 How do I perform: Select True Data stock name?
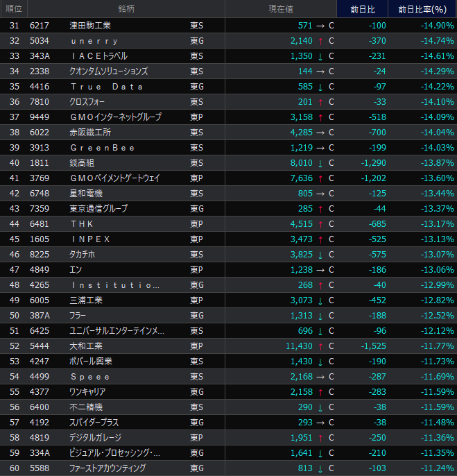pos(107,87)
